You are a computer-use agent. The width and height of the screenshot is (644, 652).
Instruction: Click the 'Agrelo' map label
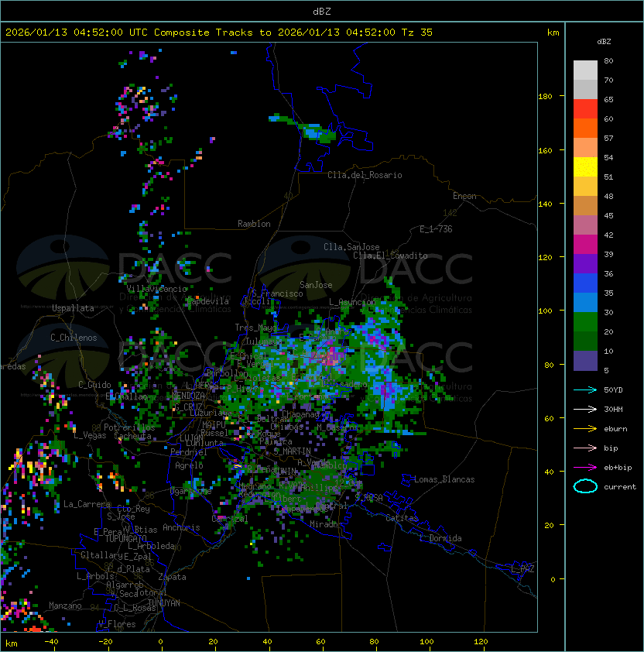[189, 465]
